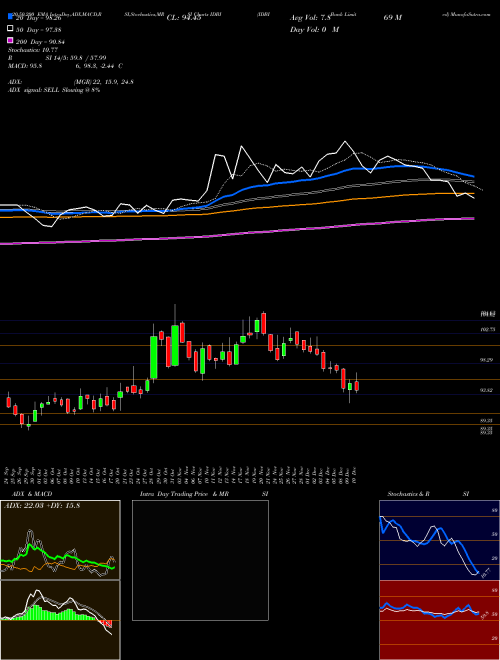
Task: Click the '(MGR) 22, 15.9, 24.8' ADX values
Action: (103, 82)
